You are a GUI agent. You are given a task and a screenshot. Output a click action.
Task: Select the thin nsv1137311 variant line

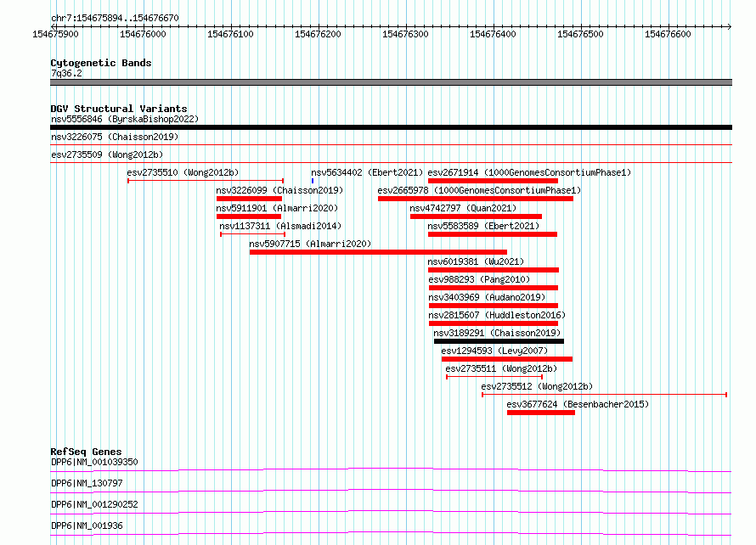252,234
